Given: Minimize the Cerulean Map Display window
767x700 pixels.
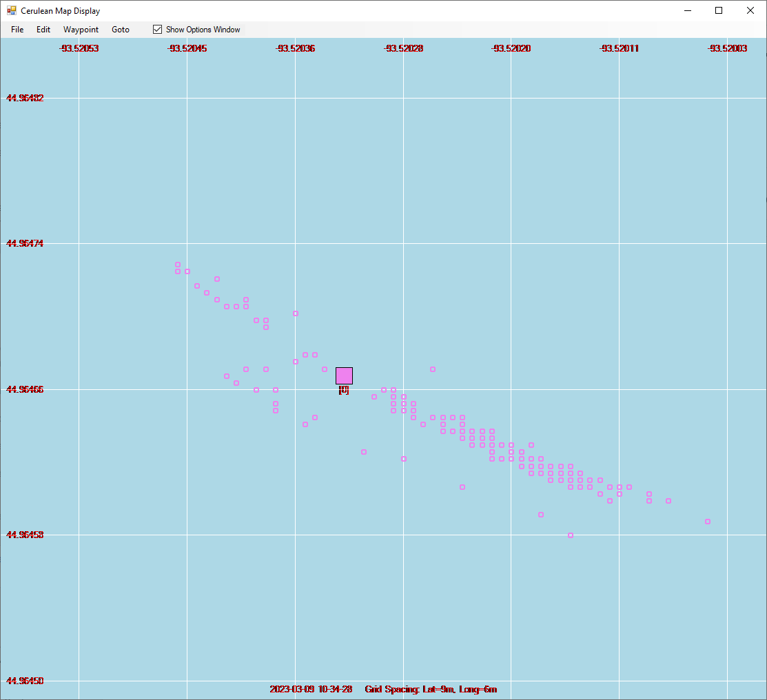Looking at the screenshot, I should (688, 10).
